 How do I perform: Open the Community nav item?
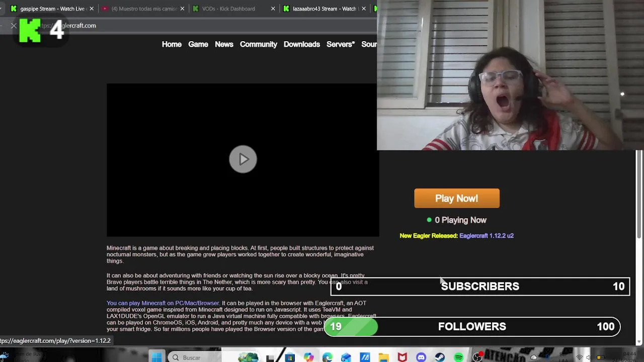(x=259, y=44)
